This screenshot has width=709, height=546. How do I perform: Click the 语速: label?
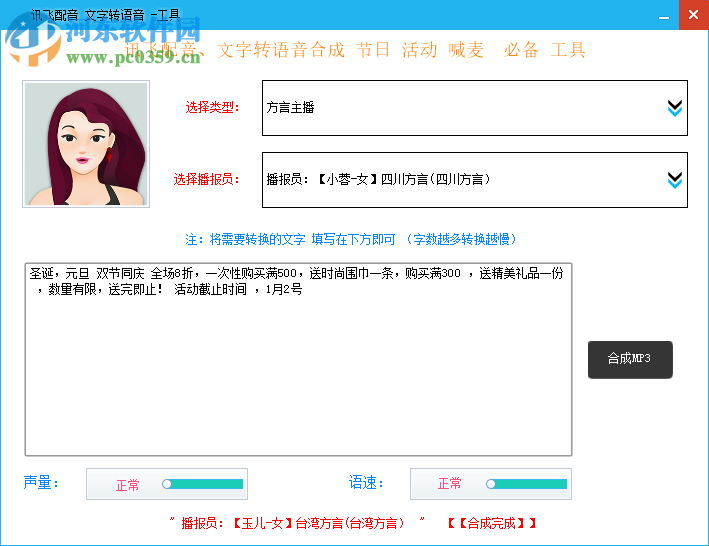tap(366, 483)
